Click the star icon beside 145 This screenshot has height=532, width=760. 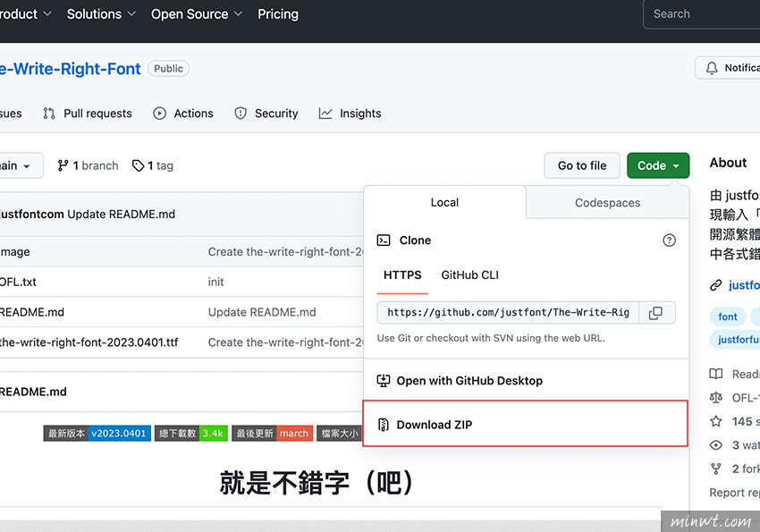(716, 421)
